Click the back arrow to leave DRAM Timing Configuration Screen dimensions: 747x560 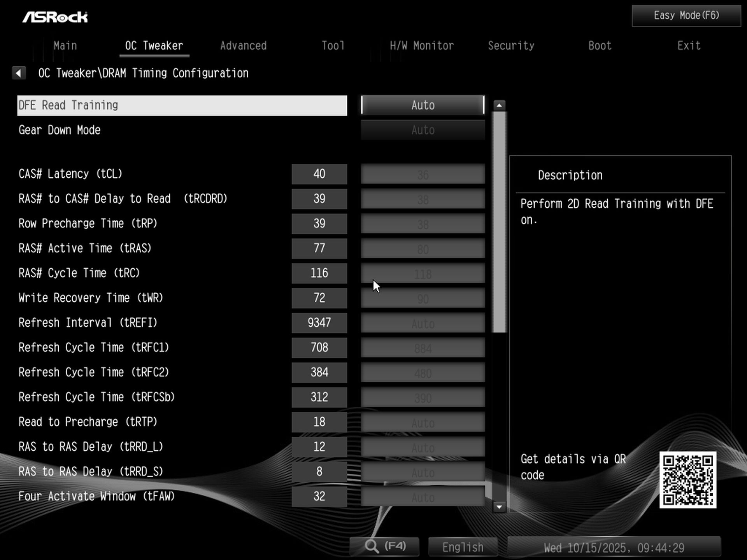[18, 73]
